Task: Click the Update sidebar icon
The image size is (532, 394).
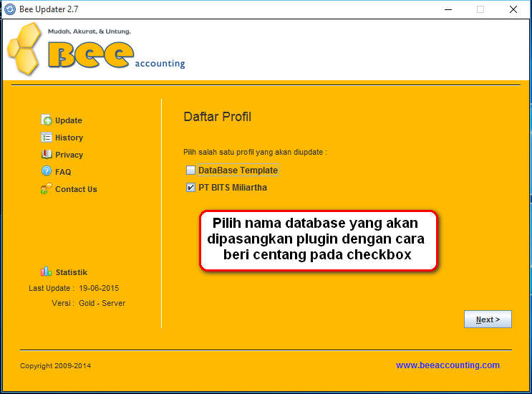Action: pyautogui.click(x=47, y=120)
